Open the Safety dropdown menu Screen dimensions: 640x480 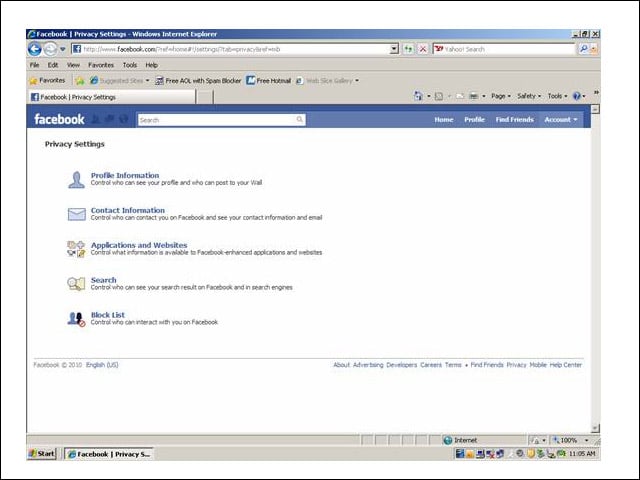(529, 96)
